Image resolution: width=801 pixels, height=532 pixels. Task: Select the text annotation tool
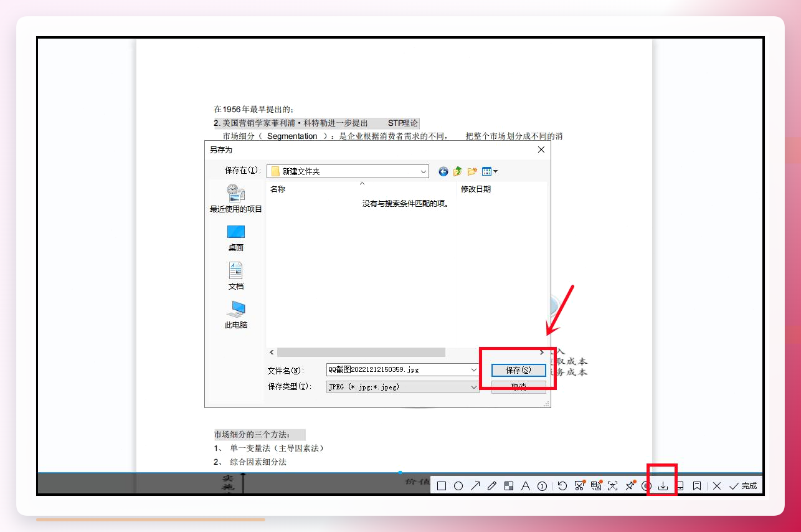click(x=525, y=486)
